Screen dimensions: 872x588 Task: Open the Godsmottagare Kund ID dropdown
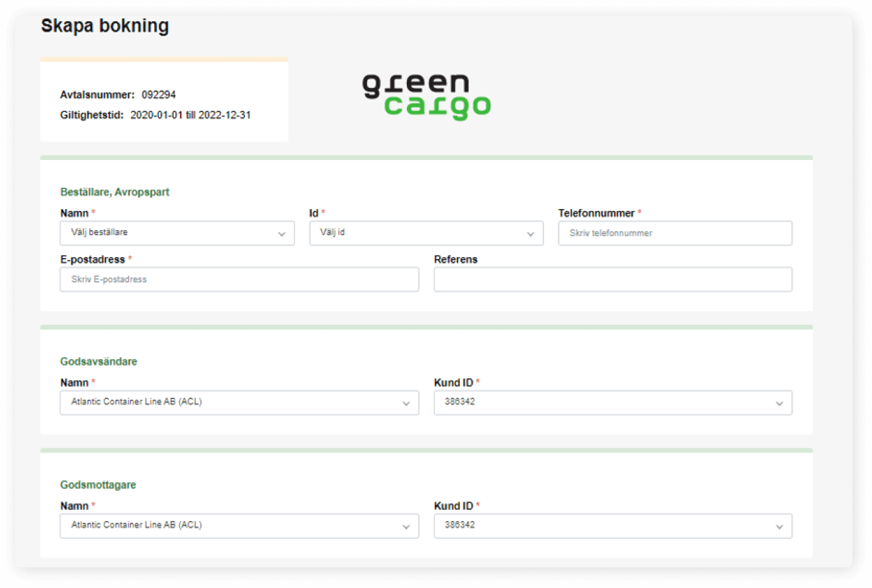coord(613,526)
